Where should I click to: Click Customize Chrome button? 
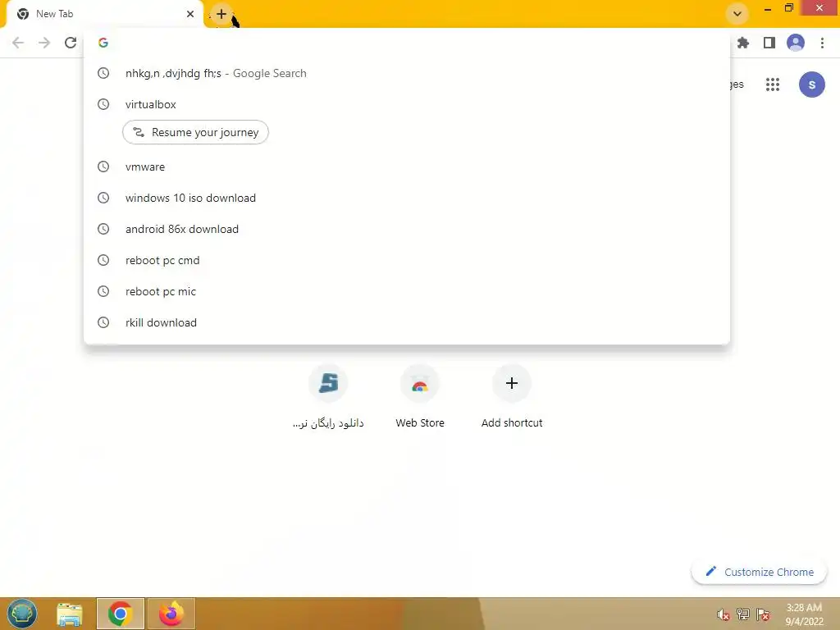click(759, 572)
